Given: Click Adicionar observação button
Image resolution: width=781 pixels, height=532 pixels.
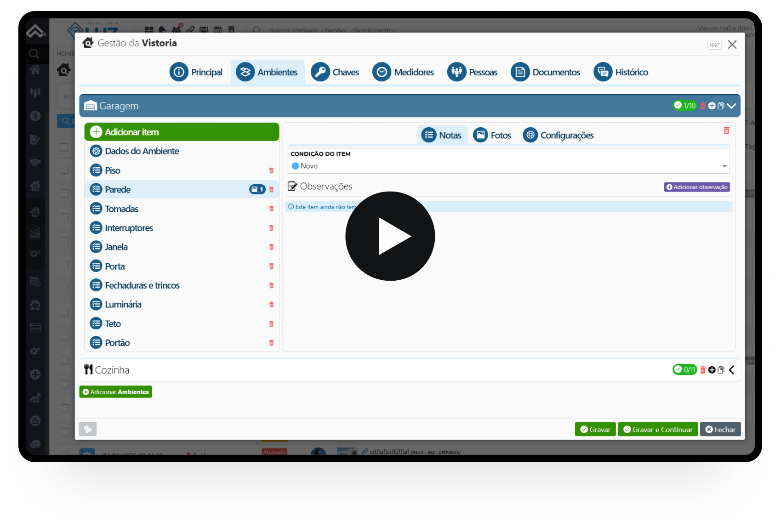Looking at the screenshot, I should pyautogui.click(x=696, y=187).
